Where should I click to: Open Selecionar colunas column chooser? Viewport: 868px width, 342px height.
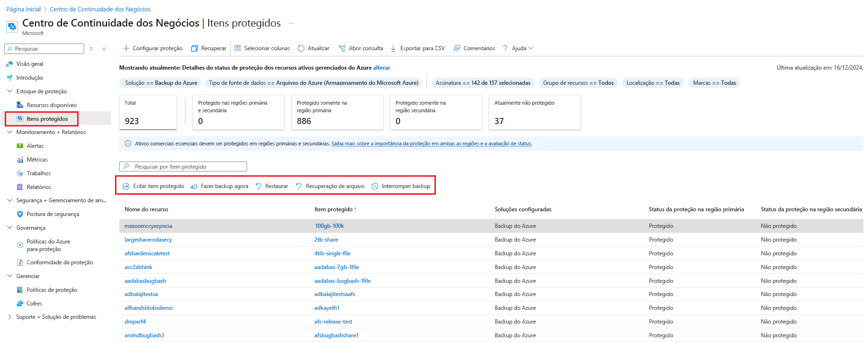[x=262, y=48]
